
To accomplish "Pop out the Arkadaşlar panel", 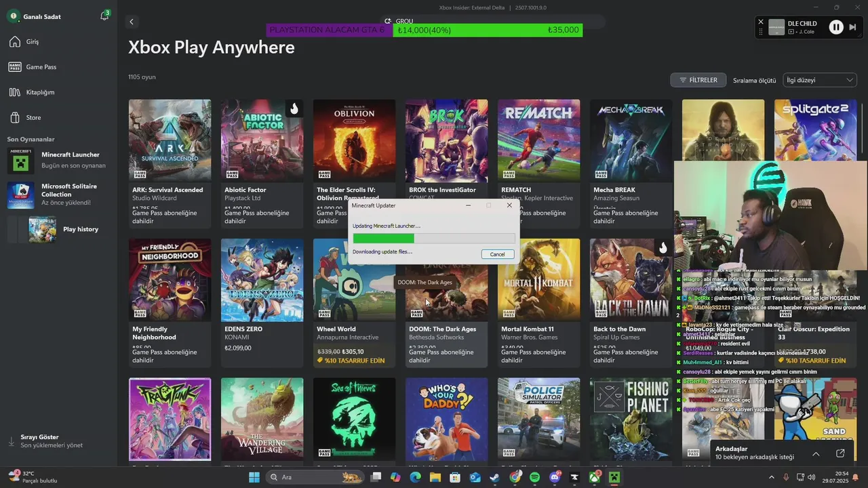I will (840, 453).
